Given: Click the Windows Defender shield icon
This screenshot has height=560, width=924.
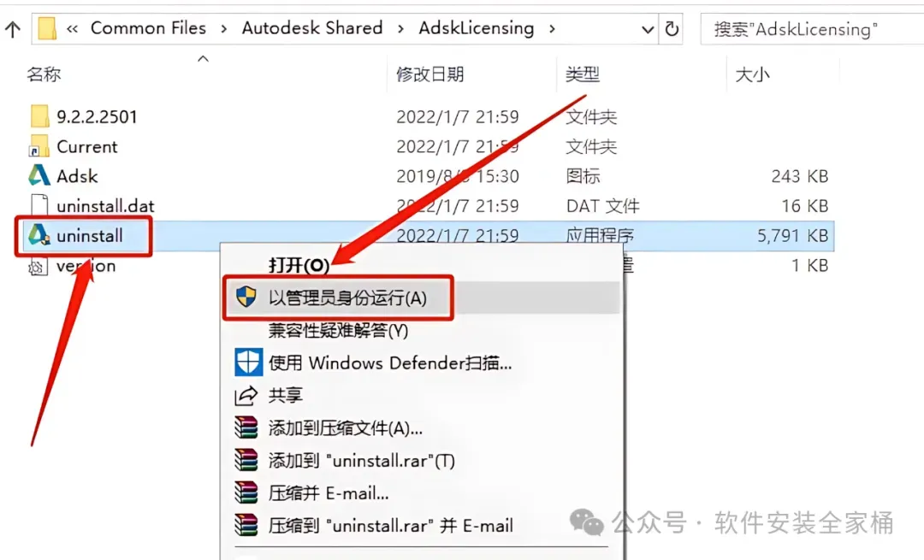Looking at the screenshot, I should 248,363.
